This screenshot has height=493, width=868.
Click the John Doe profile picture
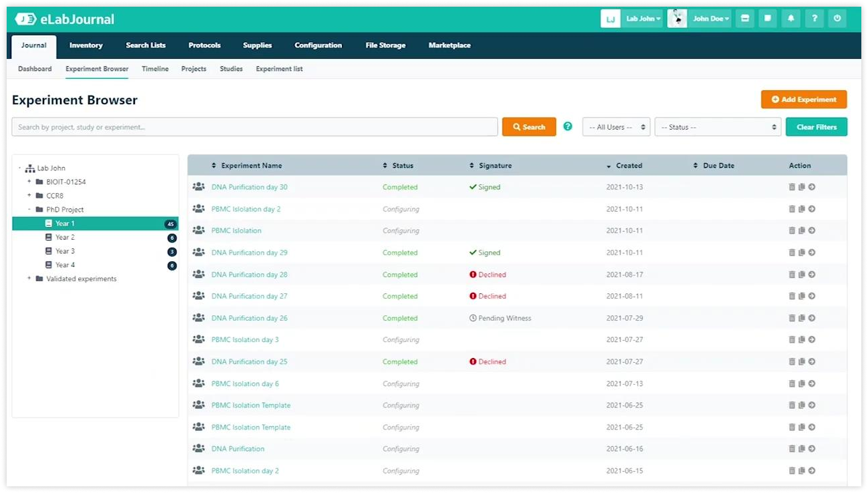click(x=677, y=19)
